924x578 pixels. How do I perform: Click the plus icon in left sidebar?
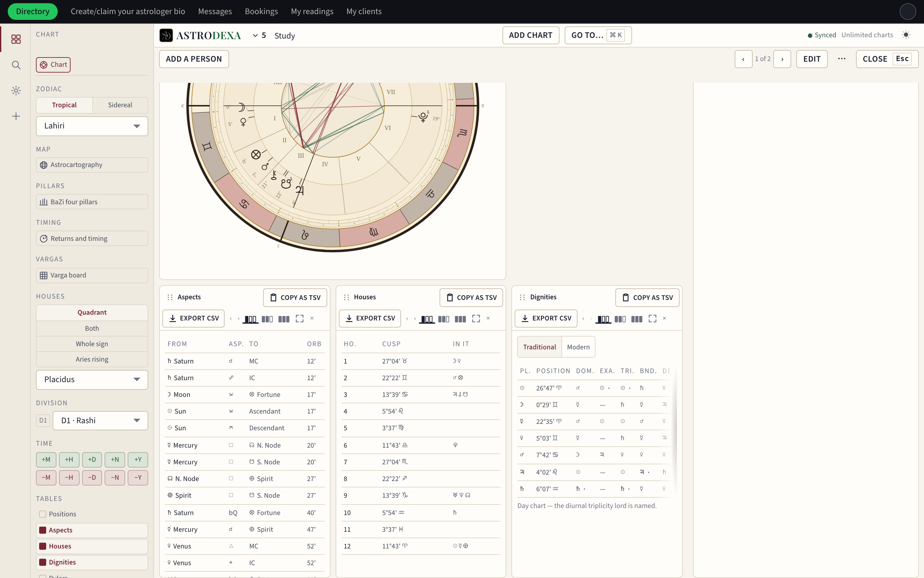coord(16,116)
